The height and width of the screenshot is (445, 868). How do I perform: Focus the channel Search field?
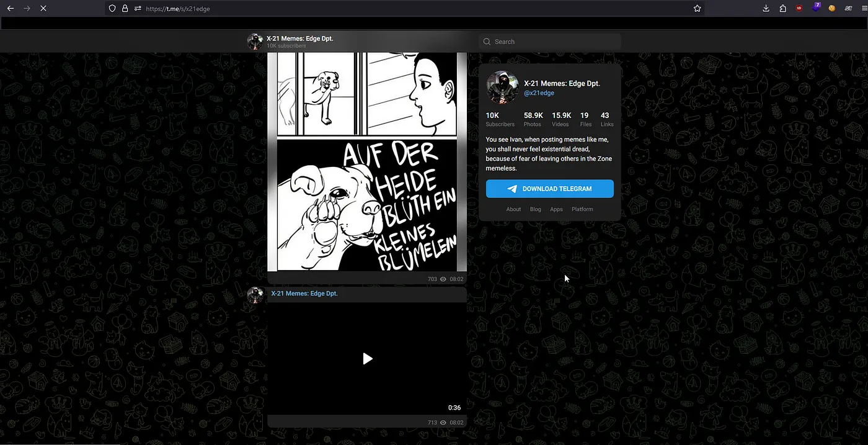(550, 42)
